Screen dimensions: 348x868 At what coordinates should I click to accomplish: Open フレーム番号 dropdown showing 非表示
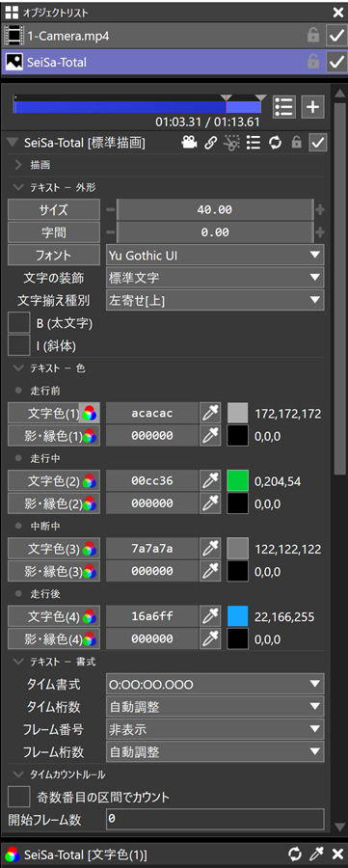point(215,729)
